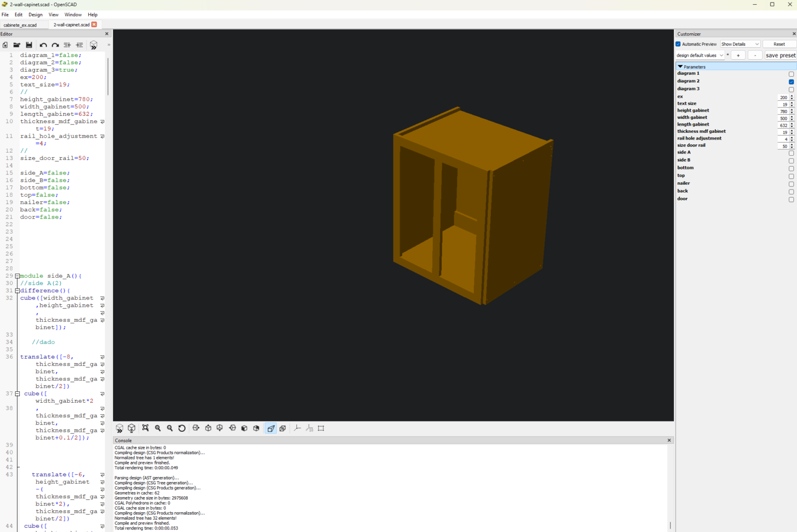797x532 pixels.
Task: Open the View menu
Action: tap(53, 15)
